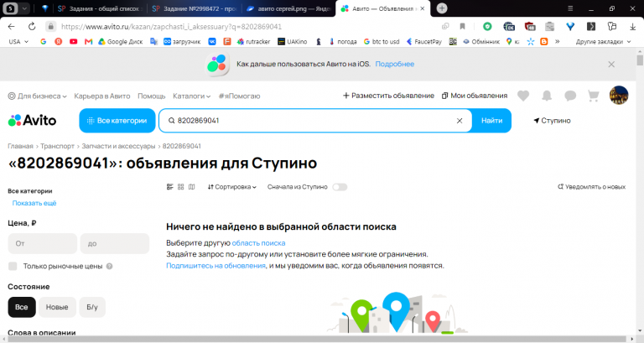Expand 'Для бизнеса' dropdown
The image size is (644, 343).
pyautogui.click(x=38, y=96)
